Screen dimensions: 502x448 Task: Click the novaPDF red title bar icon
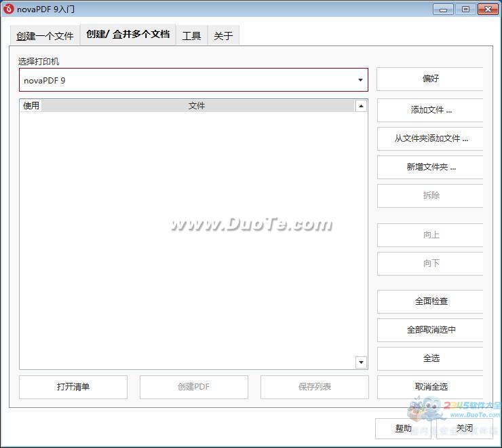[8, 9]
